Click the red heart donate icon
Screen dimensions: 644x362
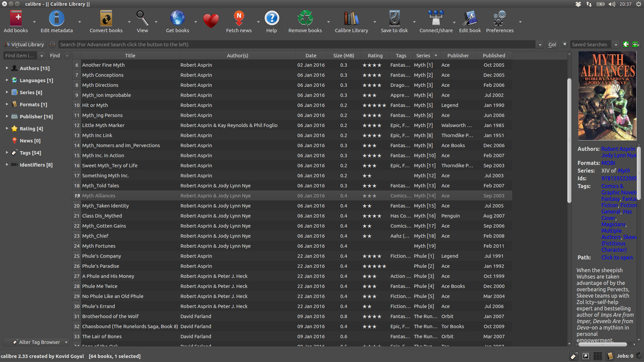coord(211,21)
